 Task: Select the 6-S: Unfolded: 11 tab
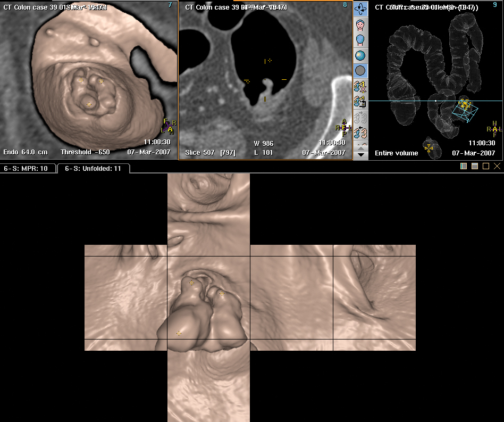pyautogui.click(x=93, y=169)
